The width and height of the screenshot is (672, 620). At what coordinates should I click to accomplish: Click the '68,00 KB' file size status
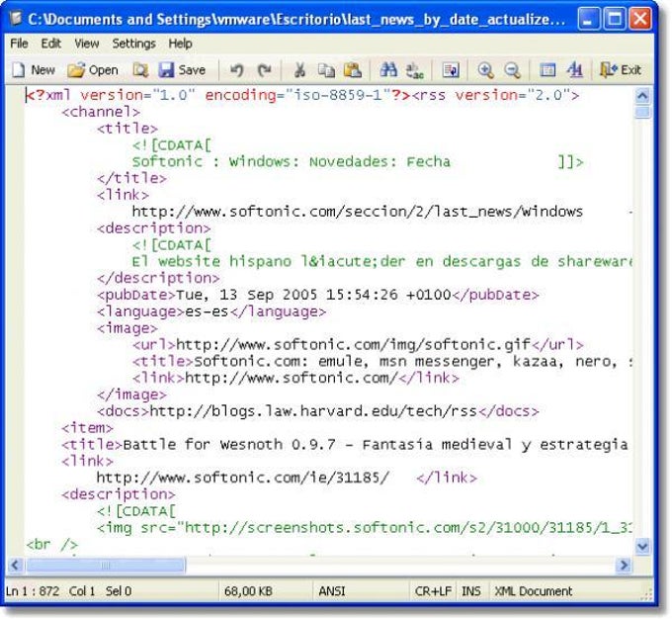[248, 591]
